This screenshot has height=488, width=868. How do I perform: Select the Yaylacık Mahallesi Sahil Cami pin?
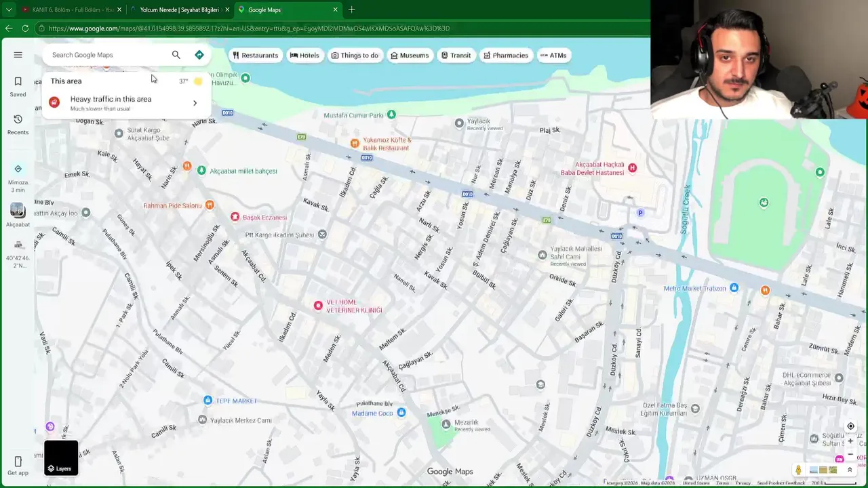click(x=542, y=255)
